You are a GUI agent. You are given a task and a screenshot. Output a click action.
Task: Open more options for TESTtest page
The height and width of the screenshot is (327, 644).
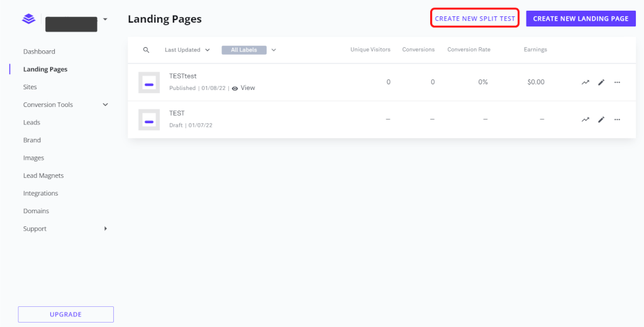pyautogui.click(x=617, y=82)
